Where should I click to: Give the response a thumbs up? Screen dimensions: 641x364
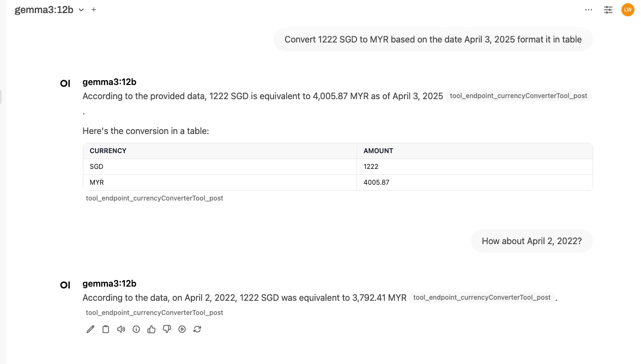click(152, 329)
